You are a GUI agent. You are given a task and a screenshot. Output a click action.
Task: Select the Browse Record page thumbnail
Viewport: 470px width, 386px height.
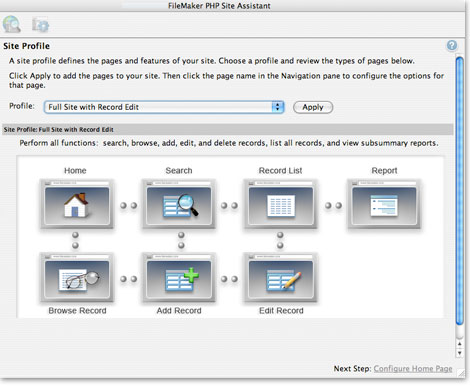77,278
